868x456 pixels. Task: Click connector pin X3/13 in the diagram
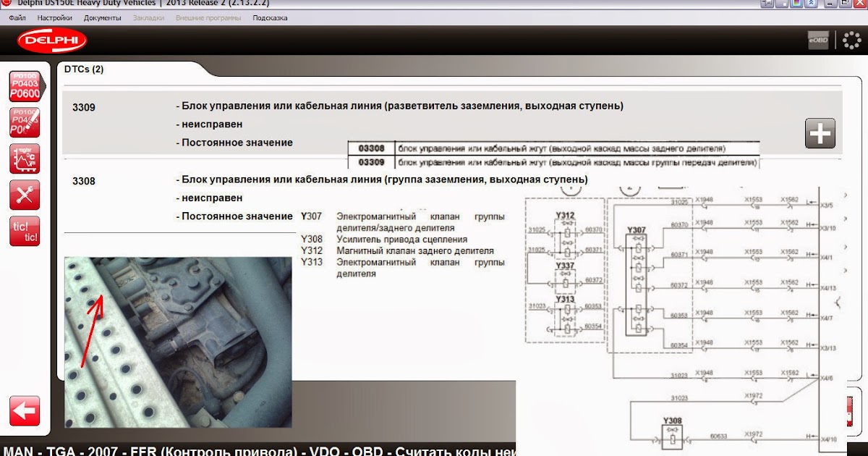[829, 348]
